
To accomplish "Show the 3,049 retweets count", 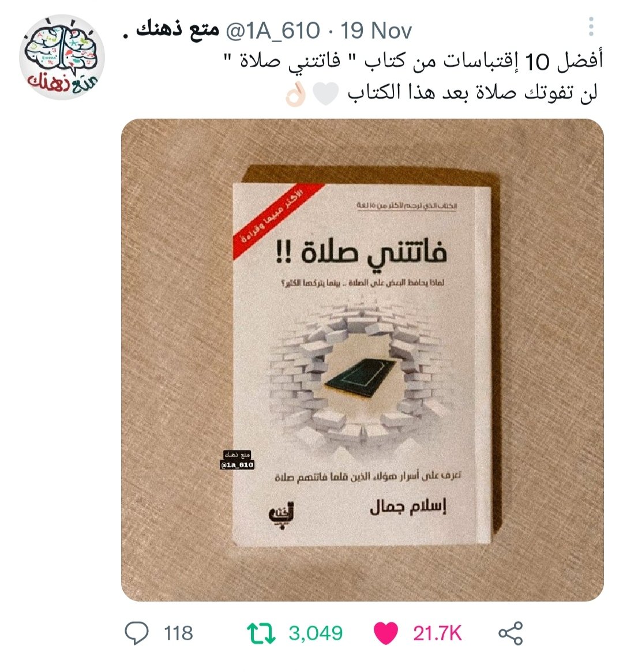I will pos(316,633).
